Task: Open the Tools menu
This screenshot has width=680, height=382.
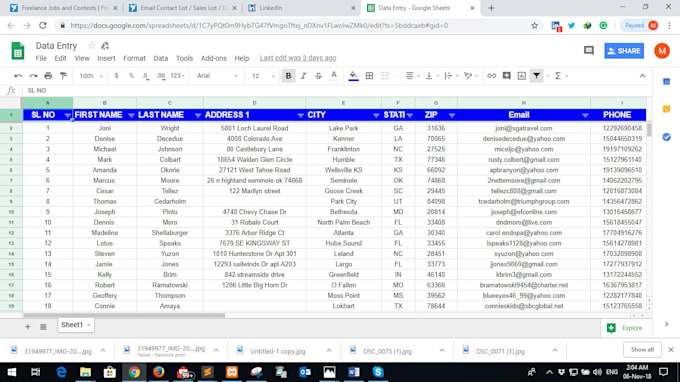Action: coord(184,58)
